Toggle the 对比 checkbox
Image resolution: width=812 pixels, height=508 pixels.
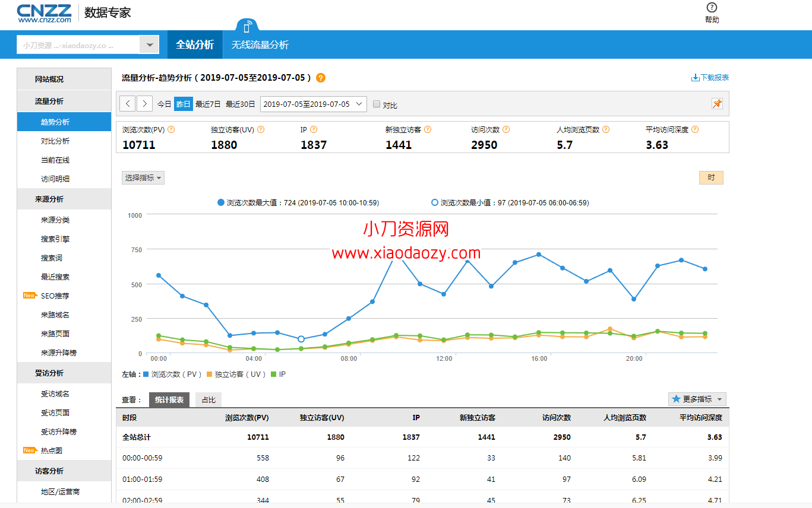377,104
